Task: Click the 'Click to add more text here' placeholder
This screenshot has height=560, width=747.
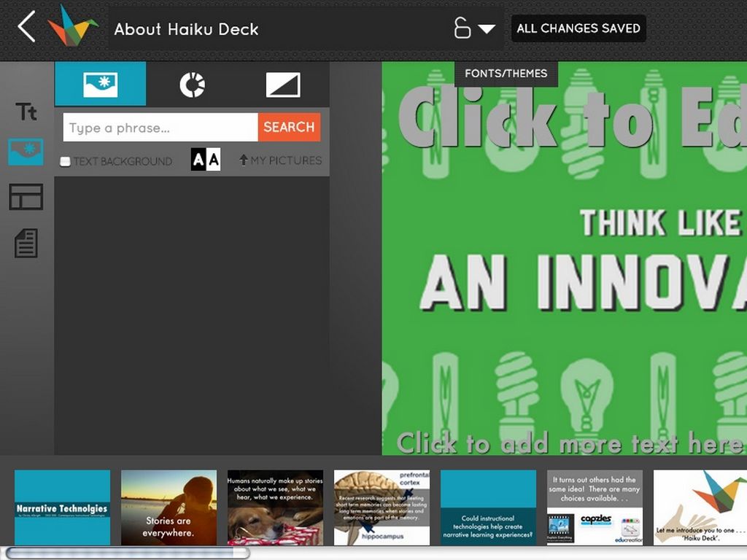Action: [569, 443]
